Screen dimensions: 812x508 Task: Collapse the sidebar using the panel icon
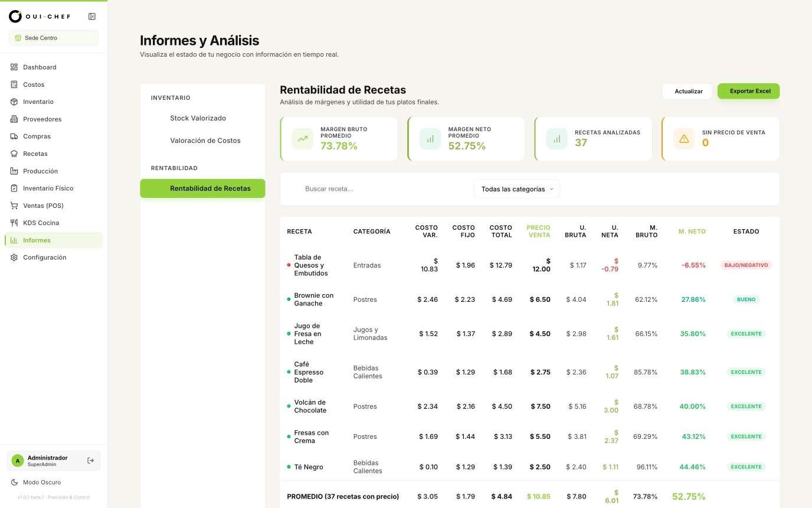(x=92, y=17)
